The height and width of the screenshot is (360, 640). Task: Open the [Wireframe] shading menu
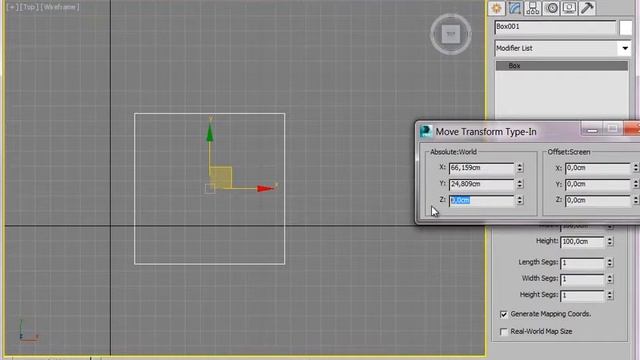pyautogui.click(x=60, y=7)
